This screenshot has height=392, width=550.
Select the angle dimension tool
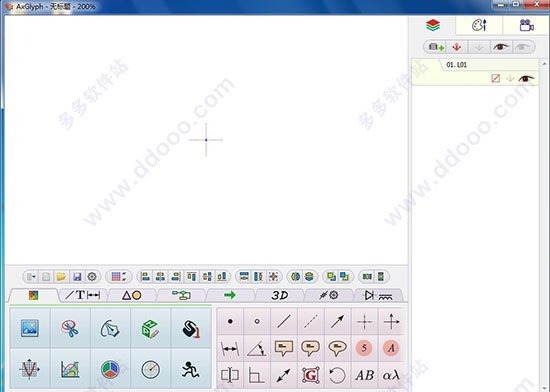tap(257, 348)
